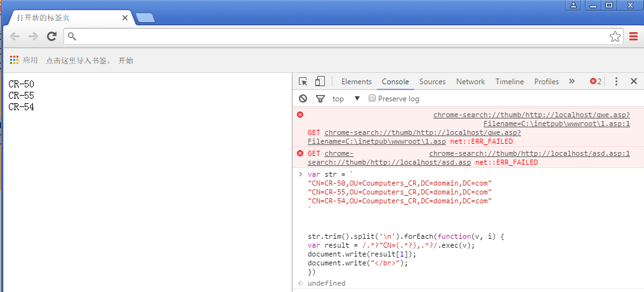Open DevTools three-dot settings menu
The height and width of the screenshot is (292, 644).
pyautogui.click(x=616, y=81)
